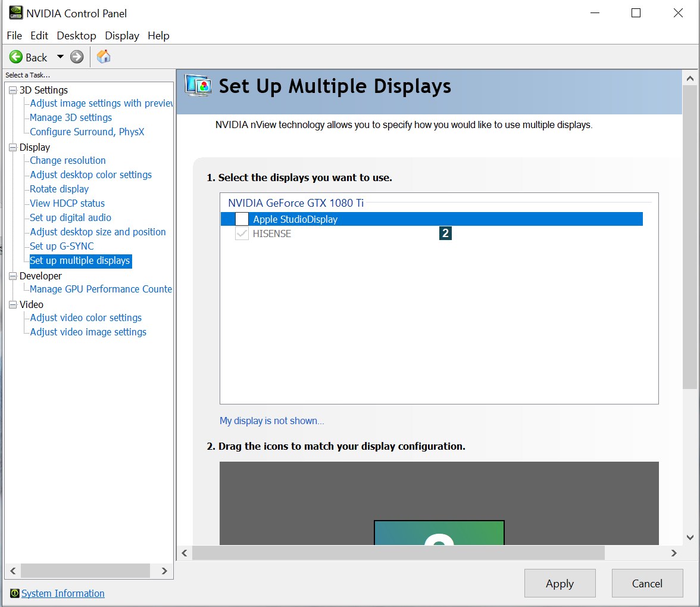Open the Display menu

[x=122, y=36]
